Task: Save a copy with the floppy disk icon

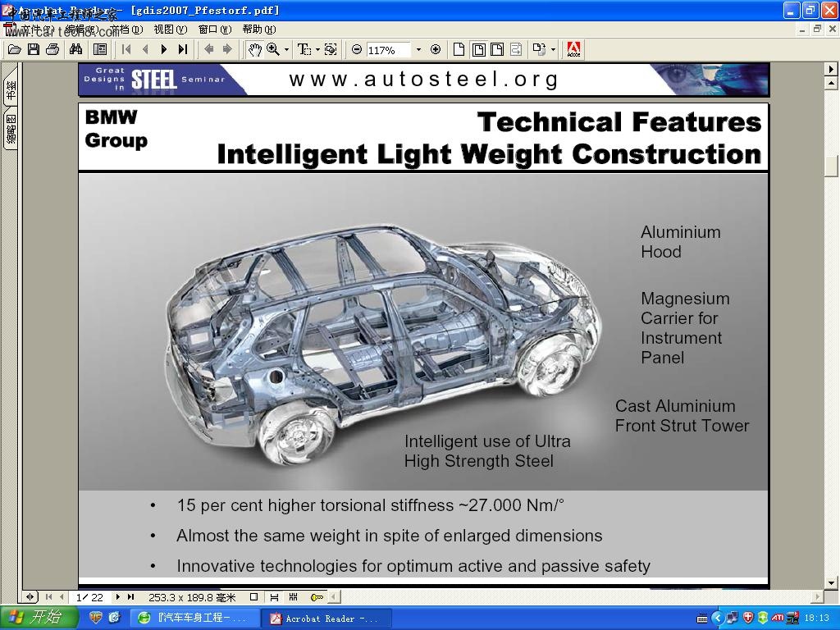Action: (33, 50)
